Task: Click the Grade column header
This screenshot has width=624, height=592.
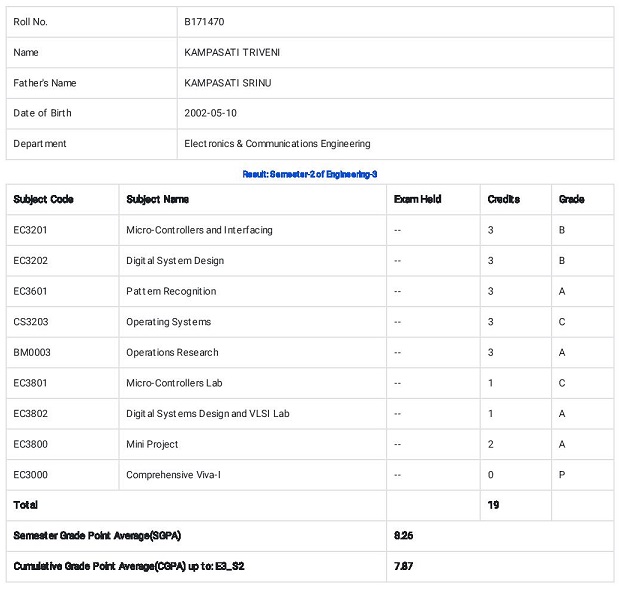Action: click(571, 199)
